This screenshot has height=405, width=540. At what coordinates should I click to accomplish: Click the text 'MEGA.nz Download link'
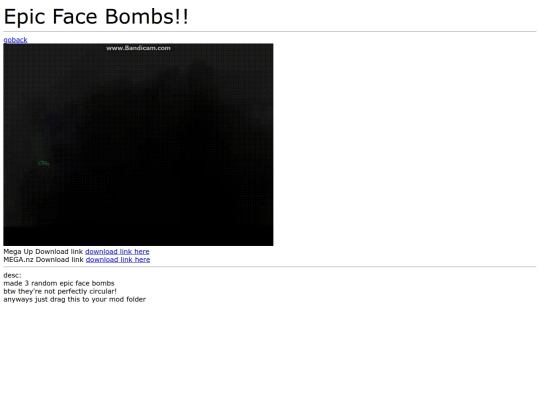pyautogui.click(x=44, y=259)
